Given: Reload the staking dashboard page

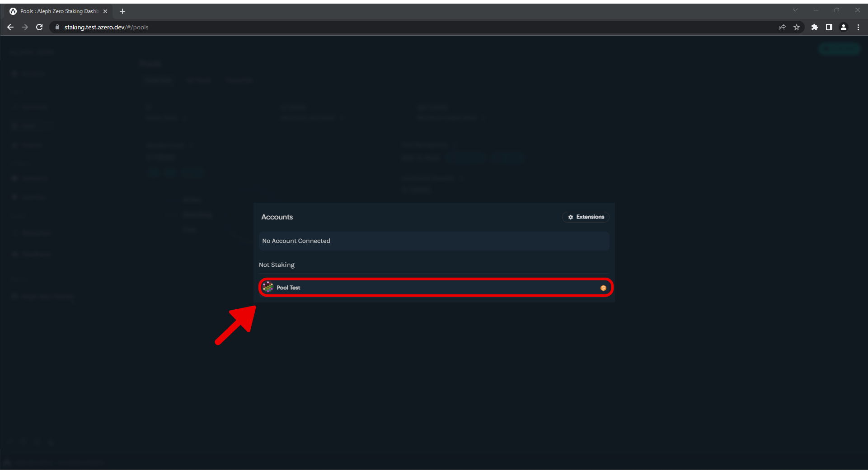Looking at the screenshot, I should 39,27.
